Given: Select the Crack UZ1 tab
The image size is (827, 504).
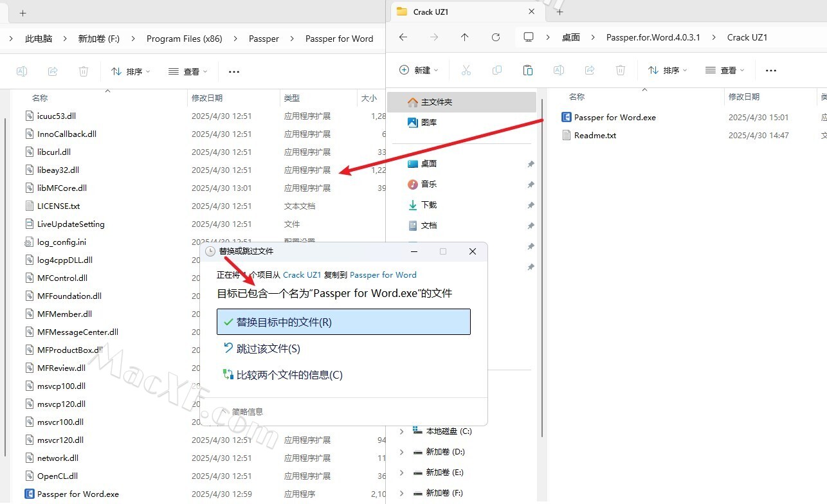Looking at the screenshot, I should pos(466,12).
